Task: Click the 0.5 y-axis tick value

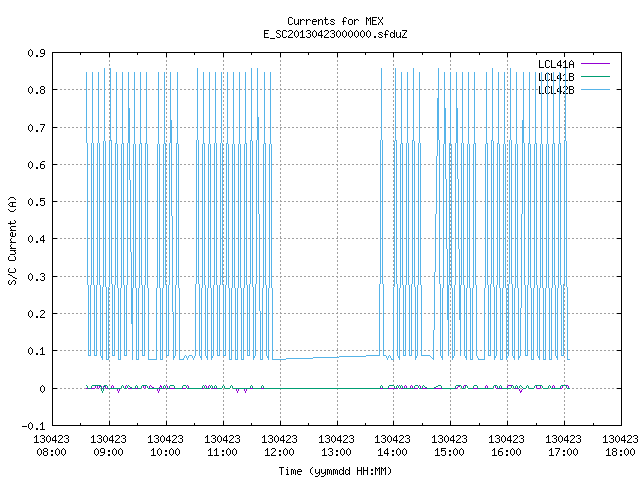Action: (36, 202)
